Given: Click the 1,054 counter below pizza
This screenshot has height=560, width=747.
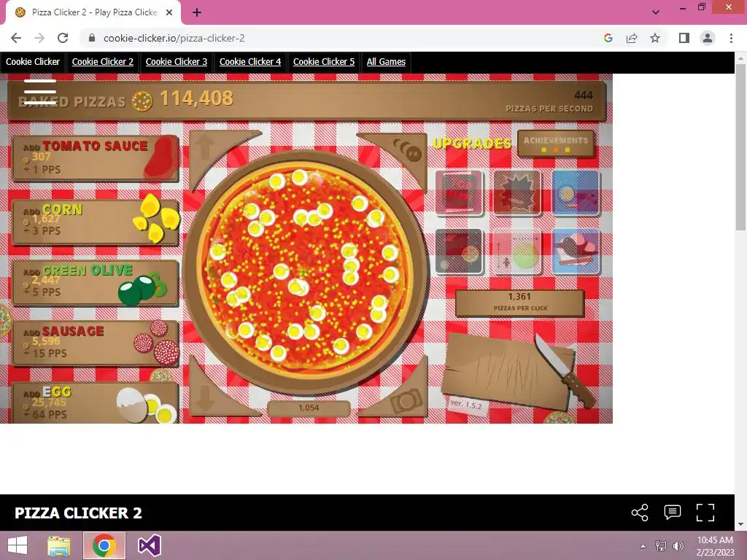Looking at the screenshot, I should coord(309,408).
